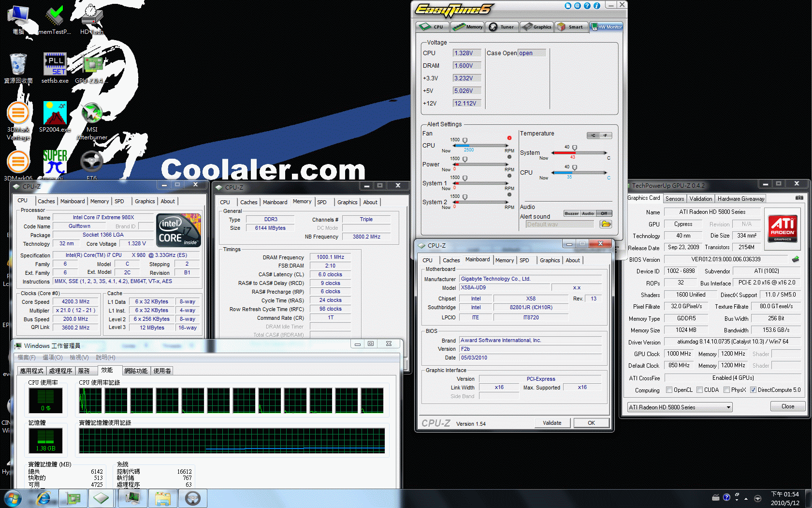Viewport: 812px width, 508px height.
Task: Select the EasyTune6 HW Monitor tab
Action: coord(606,27)
